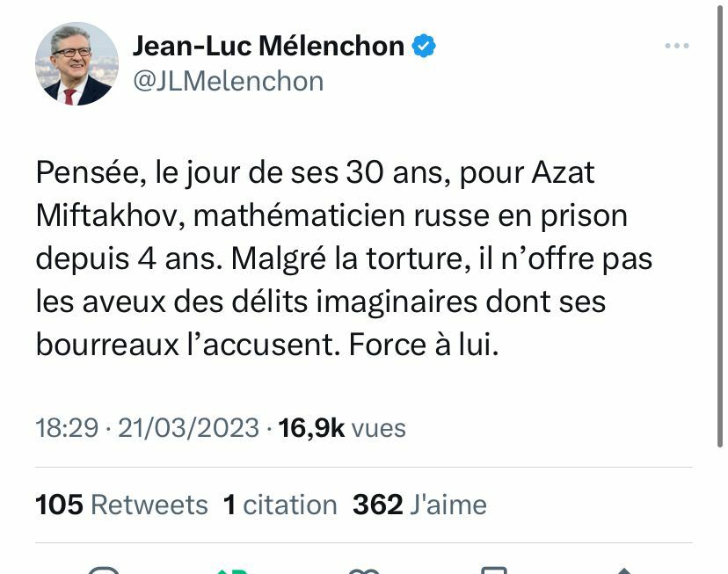Image resolution: width=728 pixels, height=574 pixels.
Task: Open the @JLMelenchon handle link
Action: tap(228, 82)
